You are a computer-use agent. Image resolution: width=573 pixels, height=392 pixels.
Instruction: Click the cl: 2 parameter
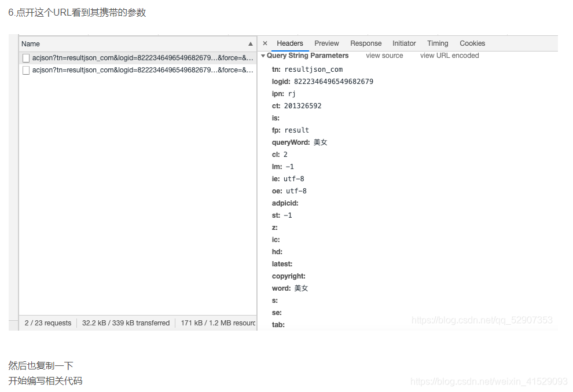click(280, 155)
